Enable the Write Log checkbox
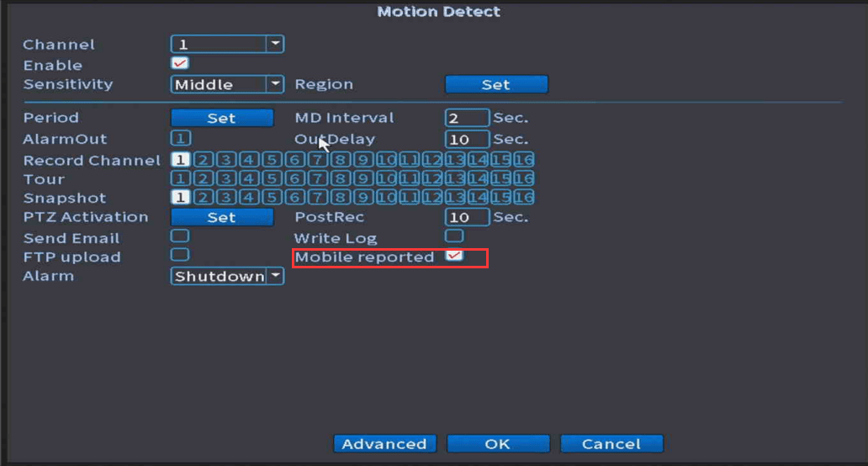Image resolution: width=868 pixels, height=466 pixels. [x=454, y=236]
